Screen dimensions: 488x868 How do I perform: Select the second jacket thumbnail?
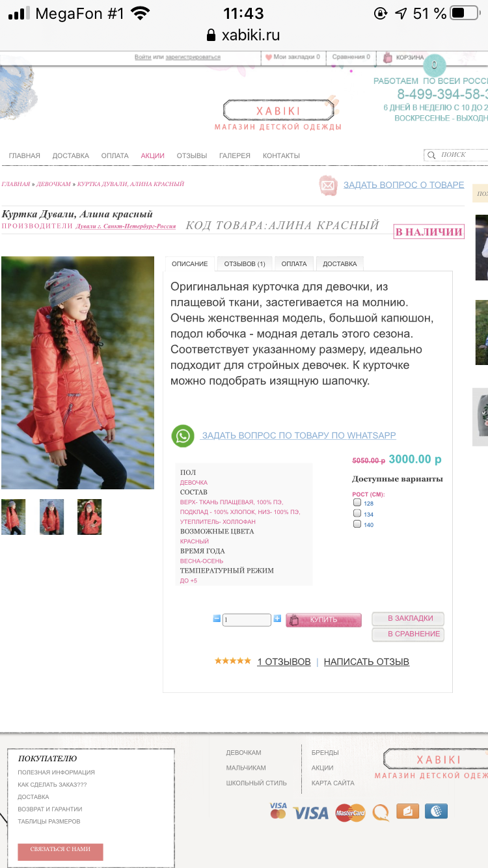(x=51, y=517)
